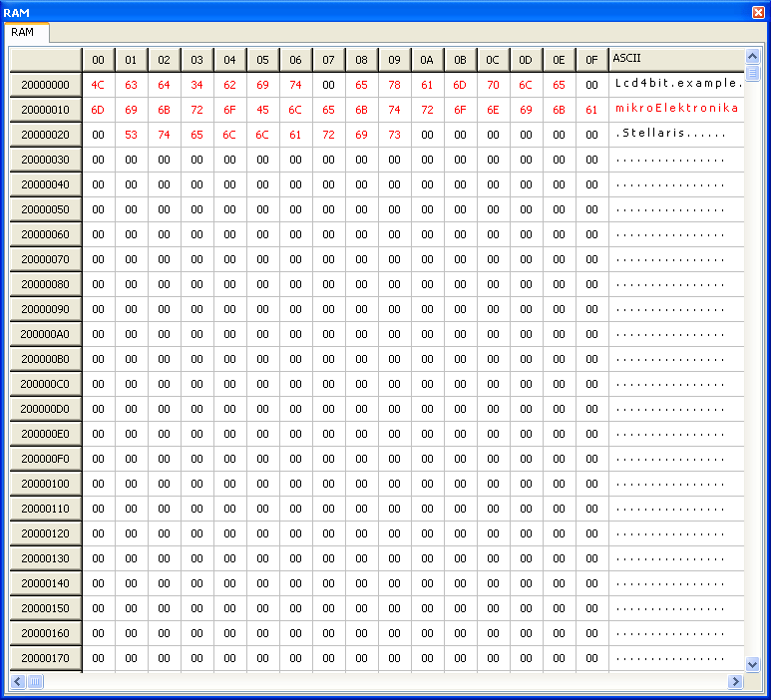
Task: Click the vertical scrollbar thumb
Action: (752, 73)
